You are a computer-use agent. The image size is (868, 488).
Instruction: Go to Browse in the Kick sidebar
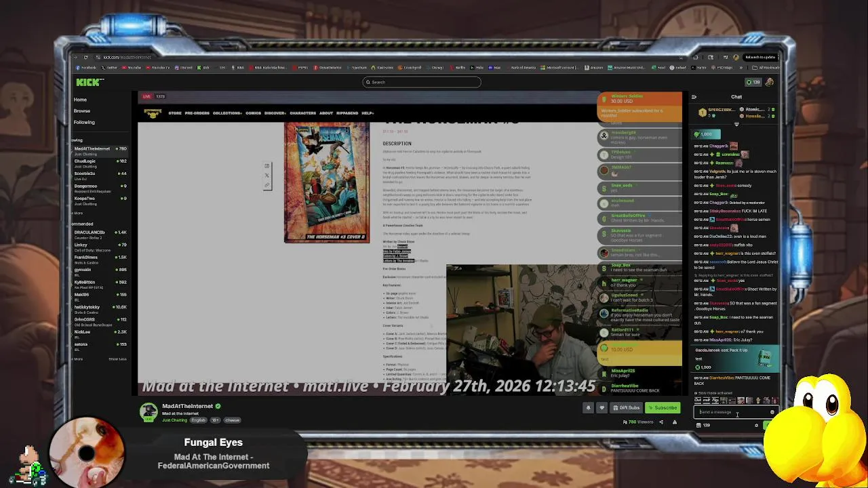(x=82, y=110)
